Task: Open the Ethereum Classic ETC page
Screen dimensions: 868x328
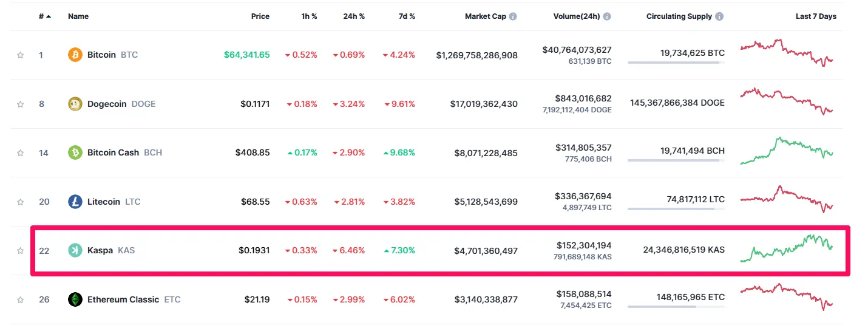Action: click(134, 299)
